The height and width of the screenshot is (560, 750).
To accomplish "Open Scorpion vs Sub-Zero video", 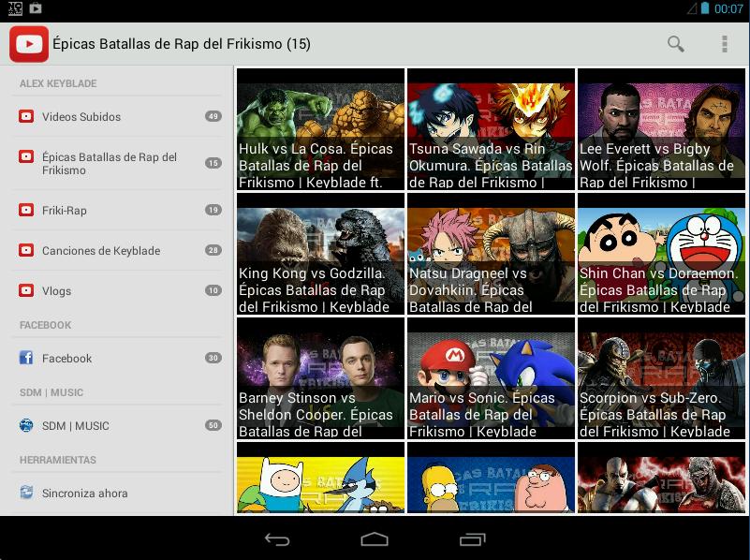I will click(661, 377).
